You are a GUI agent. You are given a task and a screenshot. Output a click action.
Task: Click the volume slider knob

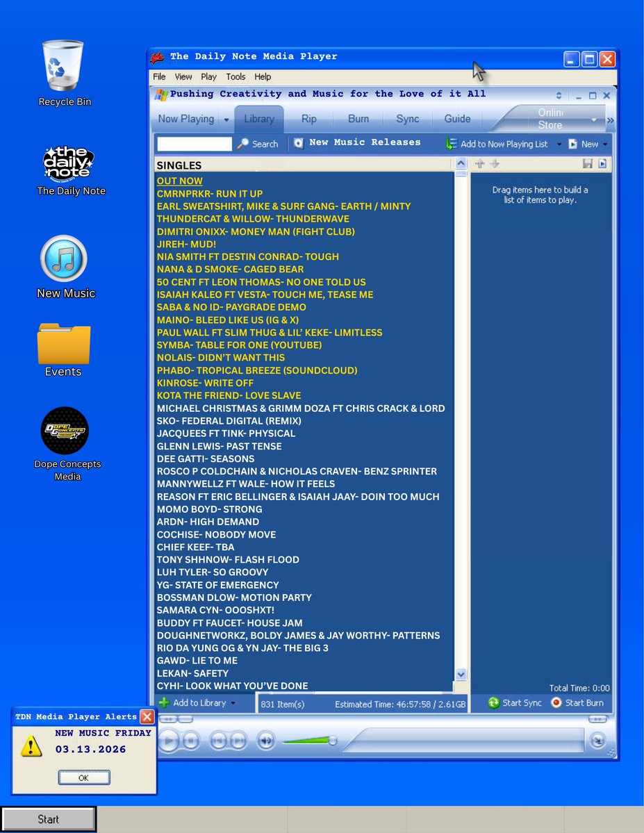(333, 740)
